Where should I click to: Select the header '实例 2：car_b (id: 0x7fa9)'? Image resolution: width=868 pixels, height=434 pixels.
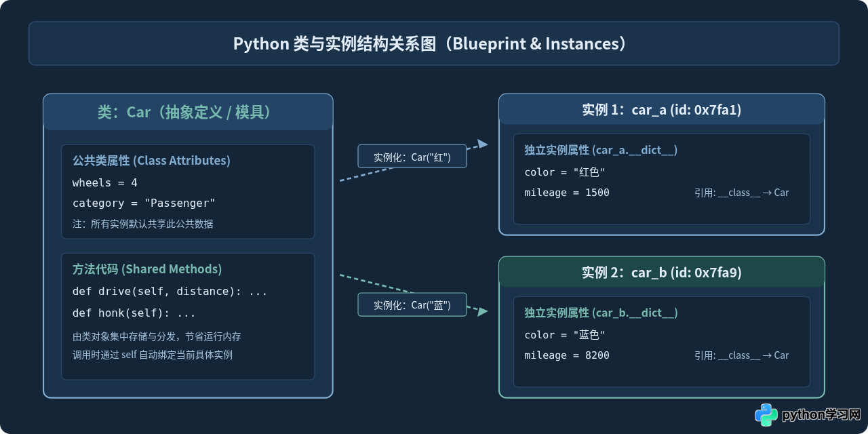point(662,273)
